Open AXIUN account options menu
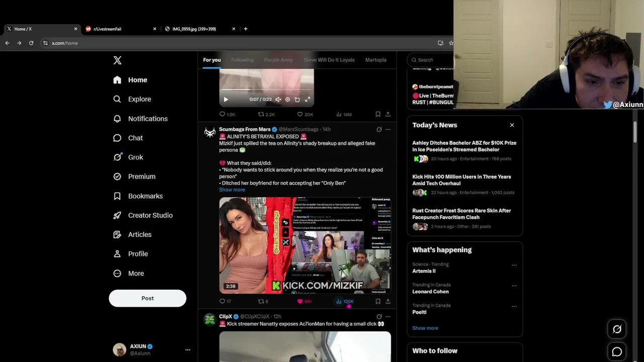The width and height of the screenshot is (644, 362). (188, 349)
